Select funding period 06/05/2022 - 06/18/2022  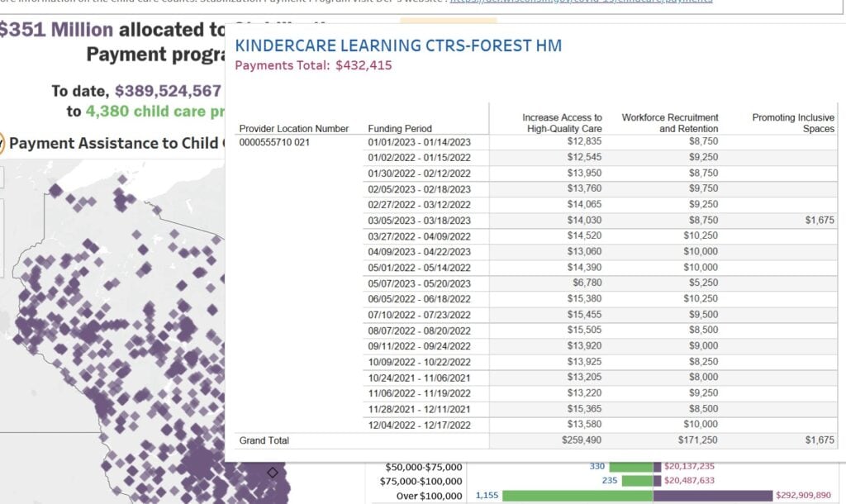pyautogui.click(x=419, y=299)
